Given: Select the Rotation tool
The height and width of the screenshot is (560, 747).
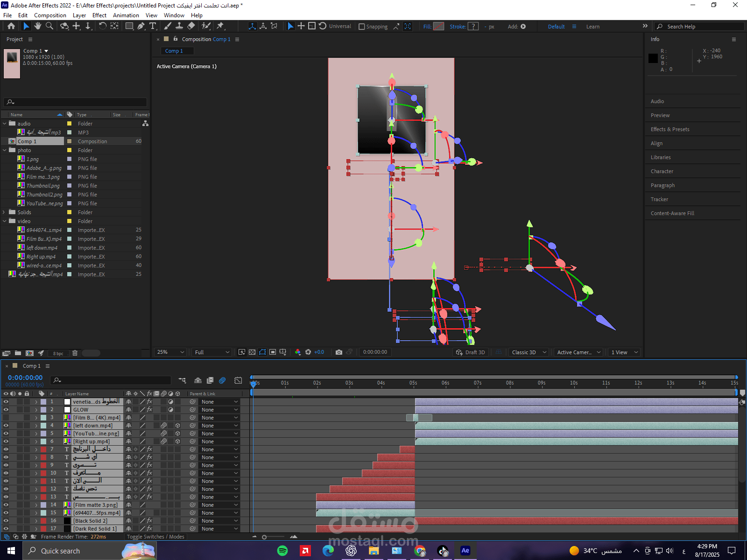Looking at the screenshot, I should point(103,26).
